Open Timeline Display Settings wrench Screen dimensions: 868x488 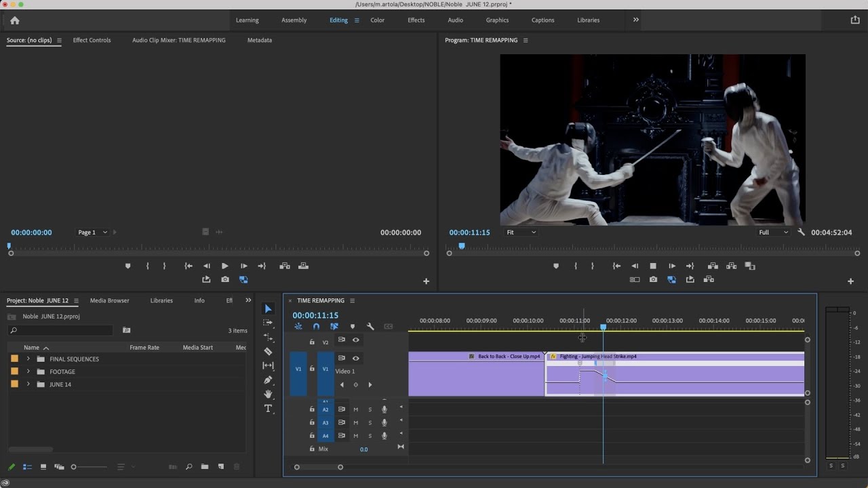coord(370,327)
